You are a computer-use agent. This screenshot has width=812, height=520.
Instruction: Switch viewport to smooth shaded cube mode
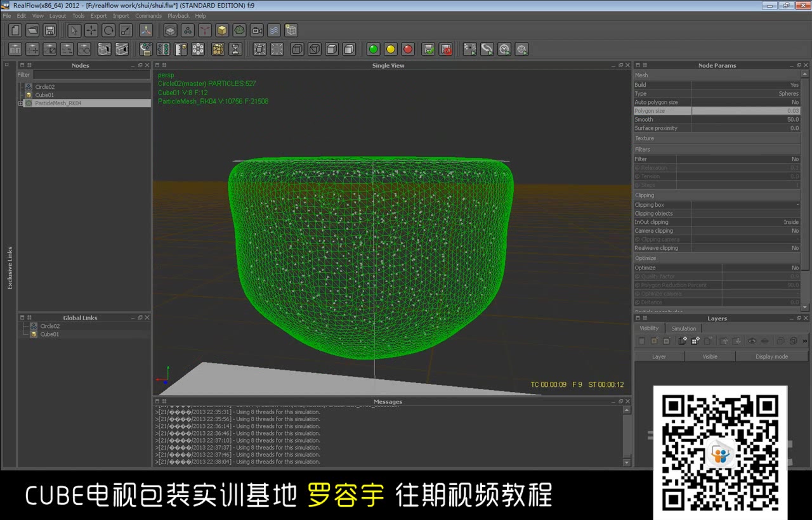349,49
